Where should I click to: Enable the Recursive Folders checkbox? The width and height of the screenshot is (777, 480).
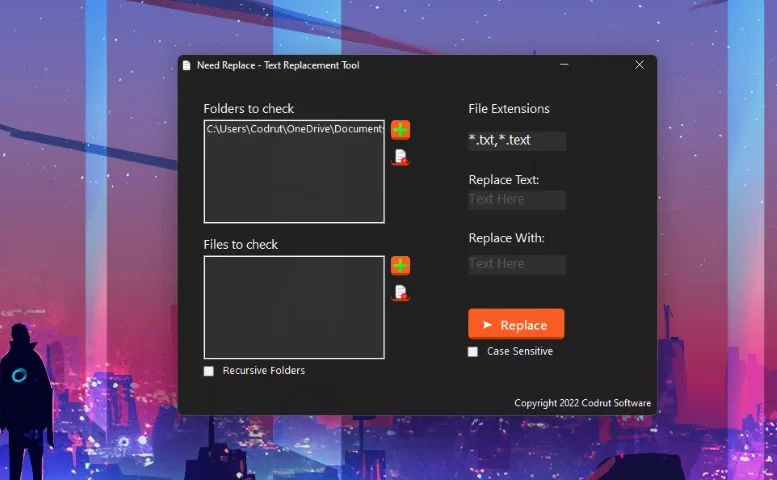click(x=209, y=371)
